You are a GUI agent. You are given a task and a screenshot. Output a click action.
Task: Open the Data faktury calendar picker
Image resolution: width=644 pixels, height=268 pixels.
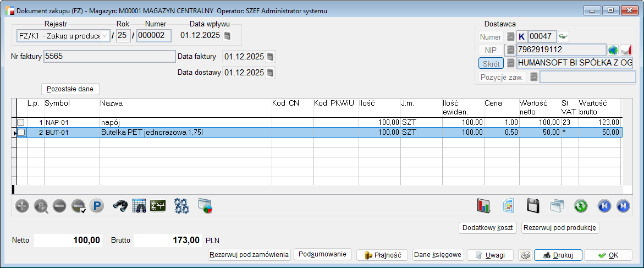pyautogui.click(x=270, y=57)
